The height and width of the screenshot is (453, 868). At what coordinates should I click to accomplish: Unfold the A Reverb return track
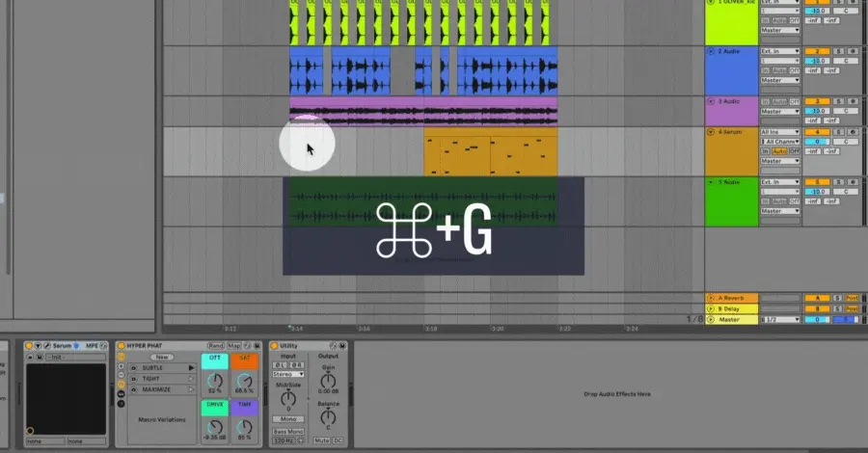711,298
